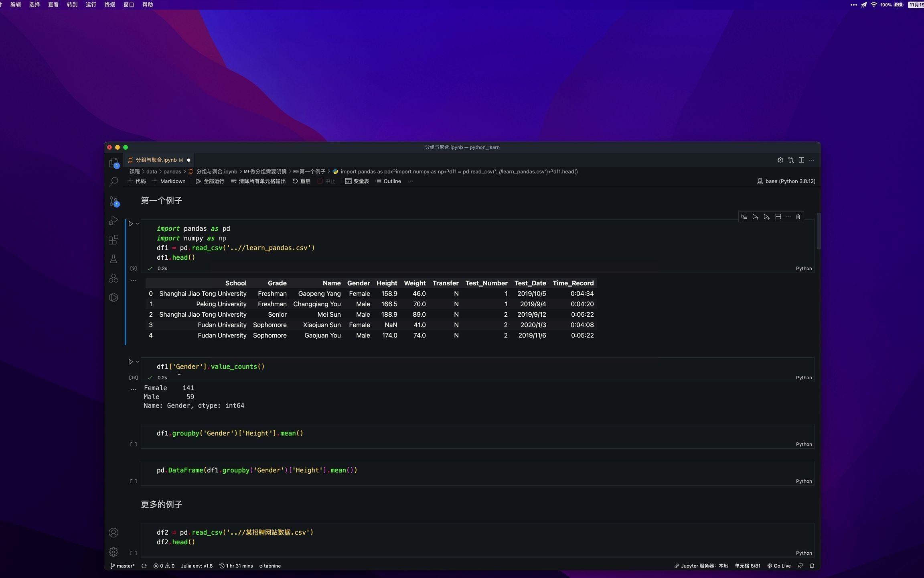Image resolution: width=924 pixels, height=578 pixels.
Task: Add a new Markdown cell
Action: point(169,181)
